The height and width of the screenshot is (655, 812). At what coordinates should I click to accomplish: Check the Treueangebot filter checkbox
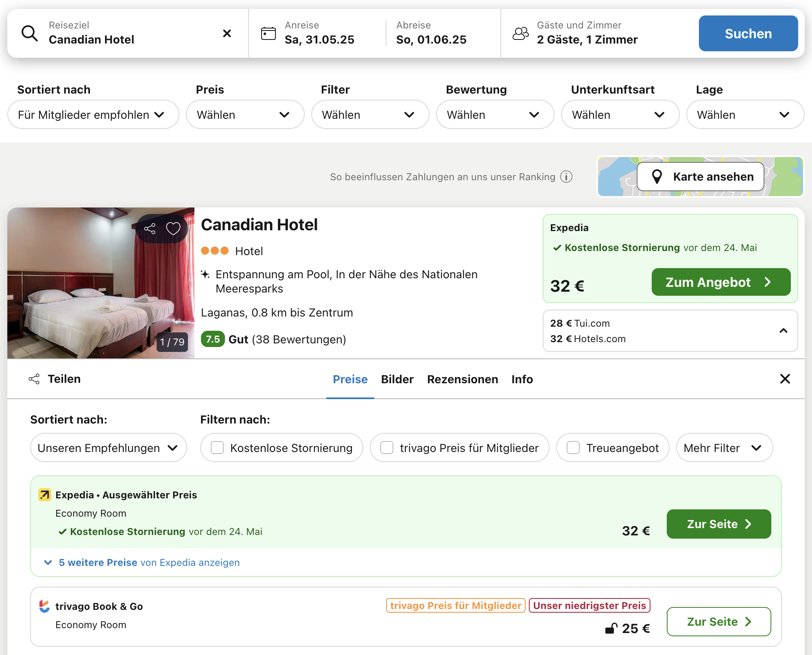click(x=573, y=448)
